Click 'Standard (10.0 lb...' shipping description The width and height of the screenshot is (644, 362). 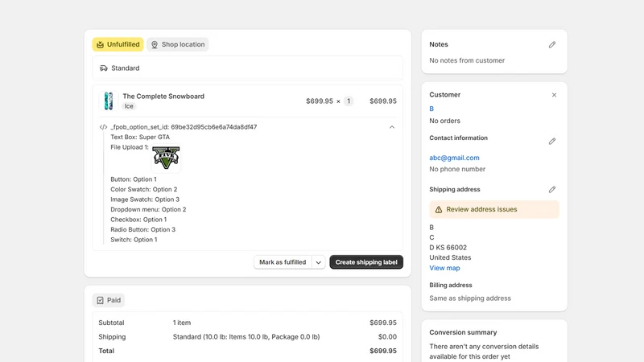pyautogui.click(x=246, y=337)
